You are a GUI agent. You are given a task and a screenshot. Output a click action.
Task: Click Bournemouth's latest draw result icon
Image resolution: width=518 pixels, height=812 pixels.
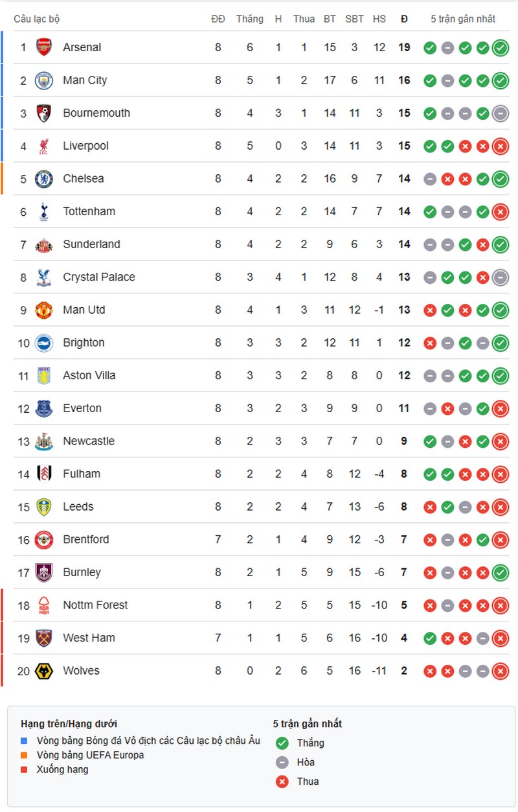click(500, 113)
